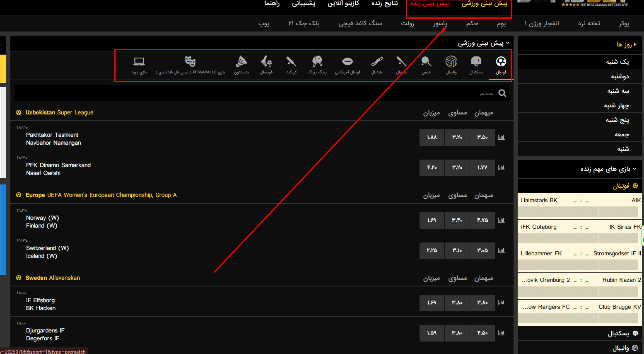
Task: Open stats chart icon for Switzerland (W) match
Action: click(502, 250)
